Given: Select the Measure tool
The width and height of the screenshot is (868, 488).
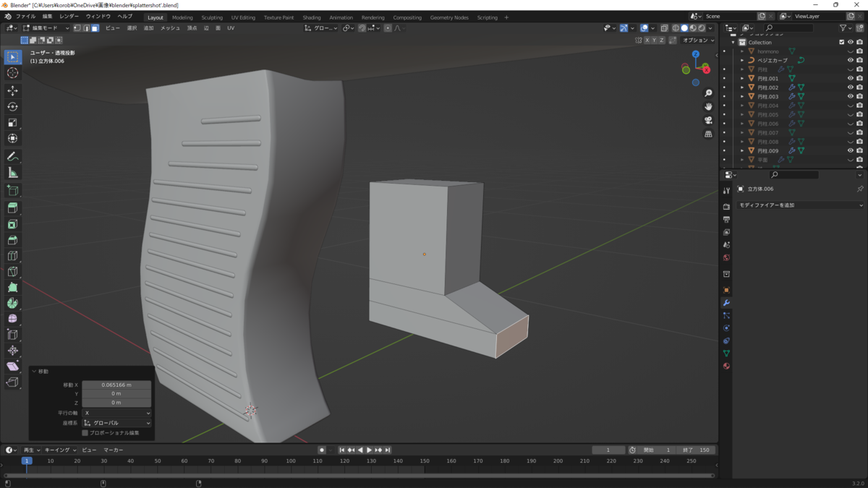Looking at the screenshot, I should (12, 173).
